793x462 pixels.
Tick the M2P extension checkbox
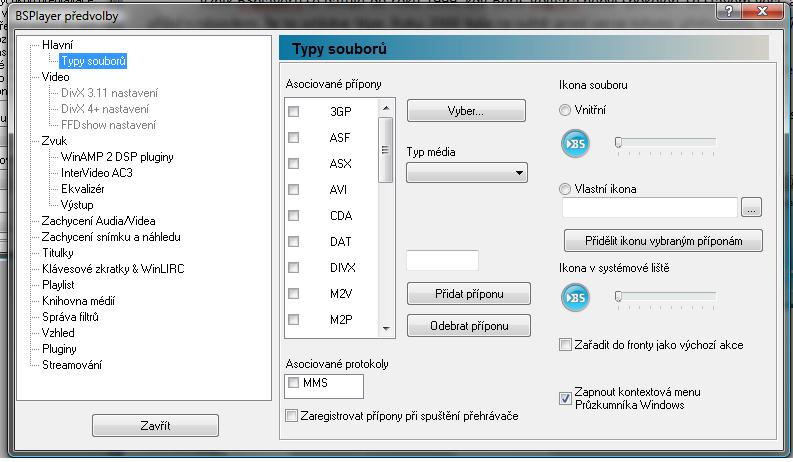[293, 319]
